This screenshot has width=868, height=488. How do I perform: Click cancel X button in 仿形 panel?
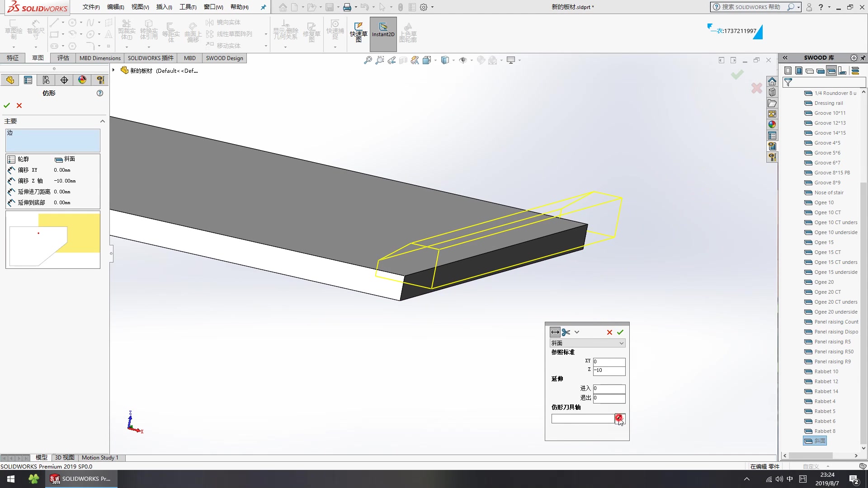(19, 105)
